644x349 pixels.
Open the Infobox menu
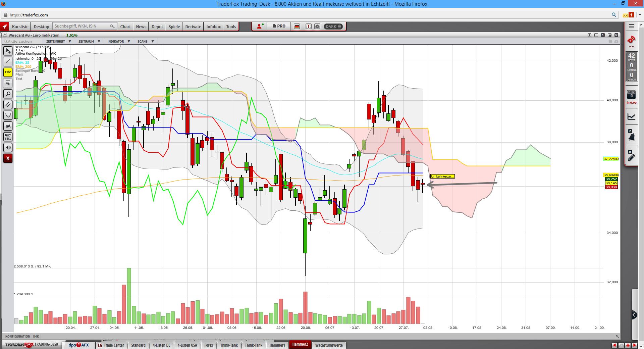[214, 27]
